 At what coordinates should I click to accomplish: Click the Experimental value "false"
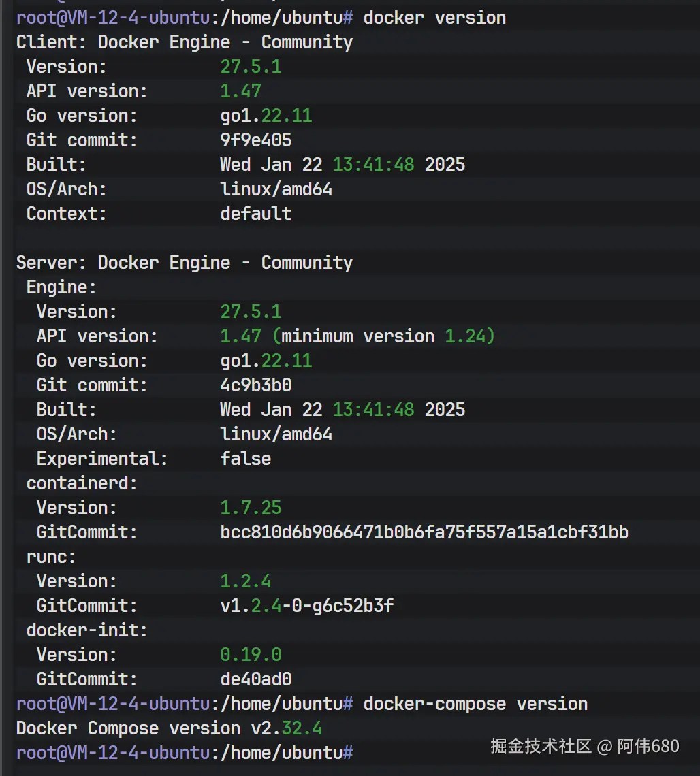click(245, 459)
